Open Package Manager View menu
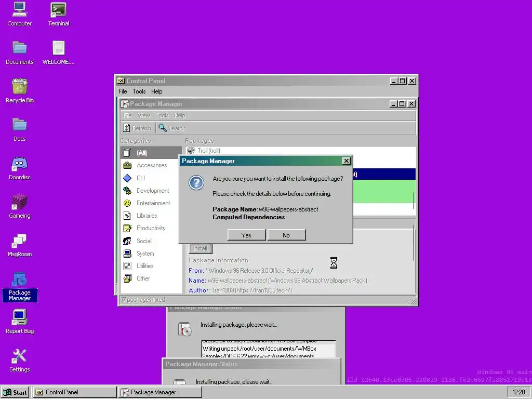The height and width of the screenshot is (399, 532). pyautogui.click(x=144, y=115)
